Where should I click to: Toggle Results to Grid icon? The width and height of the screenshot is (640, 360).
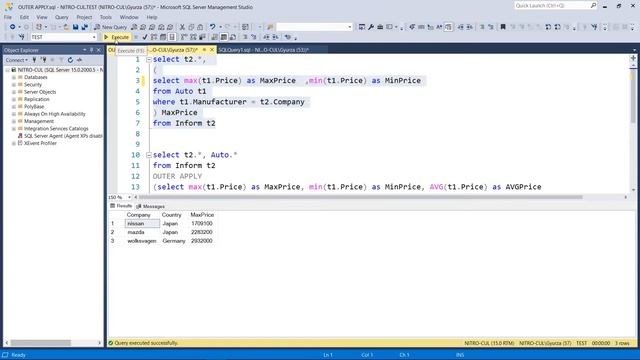[x=224, y=37]
